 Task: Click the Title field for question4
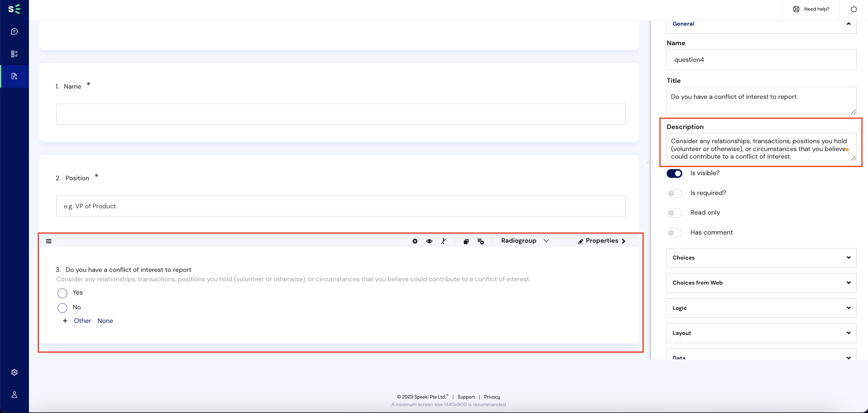[x=761, y=101]
